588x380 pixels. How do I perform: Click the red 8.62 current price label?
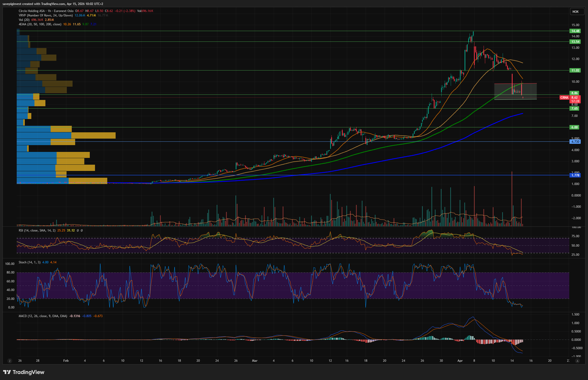point(575,98)
